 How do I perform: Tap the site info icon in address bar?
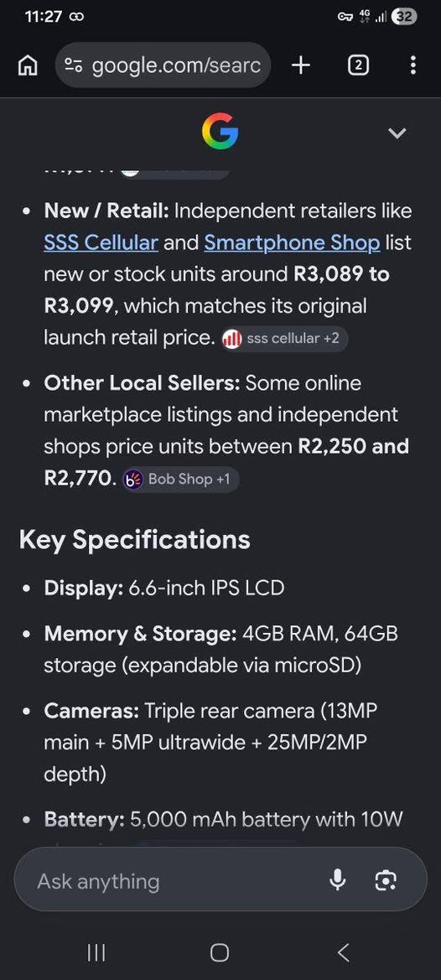pos(75,65)
